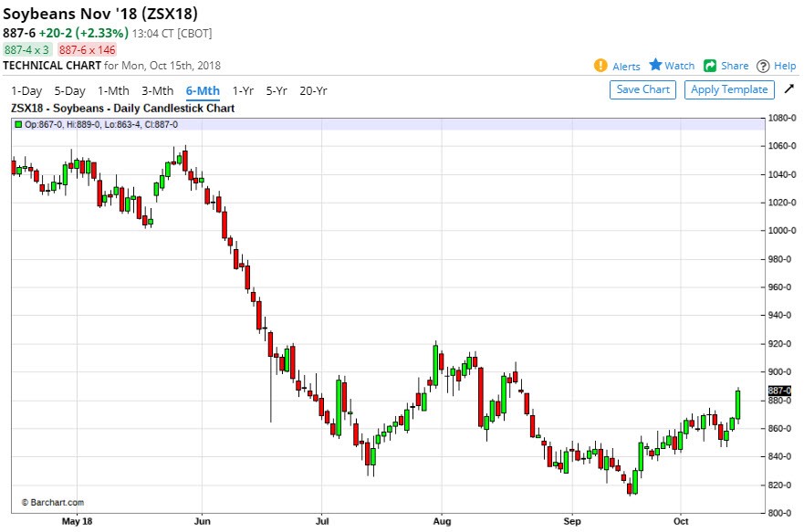Click the May 18 date axis label

coord(77,522)
